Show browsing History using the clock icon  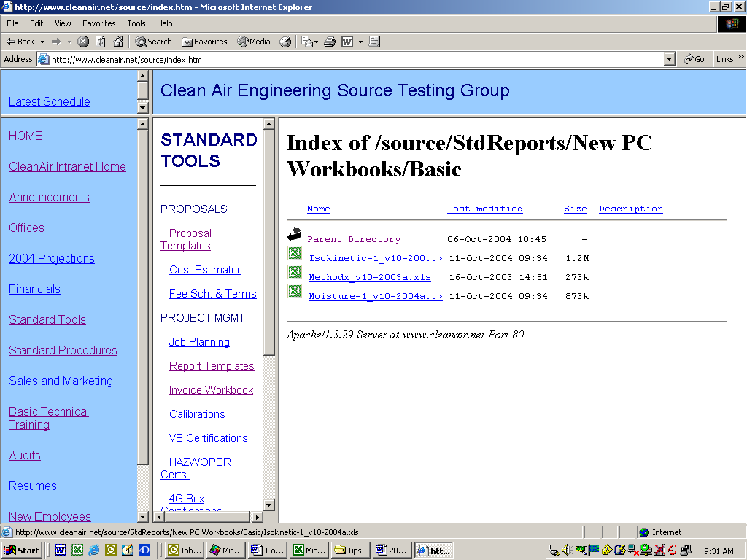[x=285, y=42]
